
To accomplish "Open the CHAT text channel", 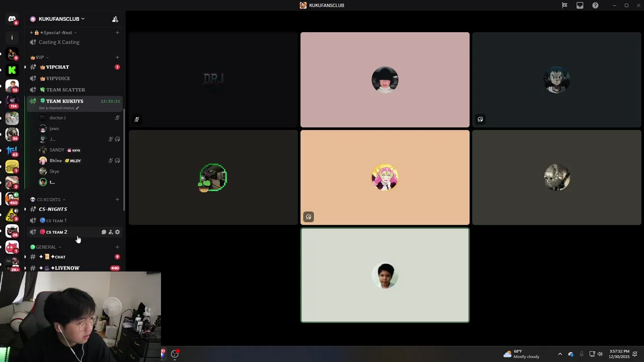I will click(x=74, y=257).
